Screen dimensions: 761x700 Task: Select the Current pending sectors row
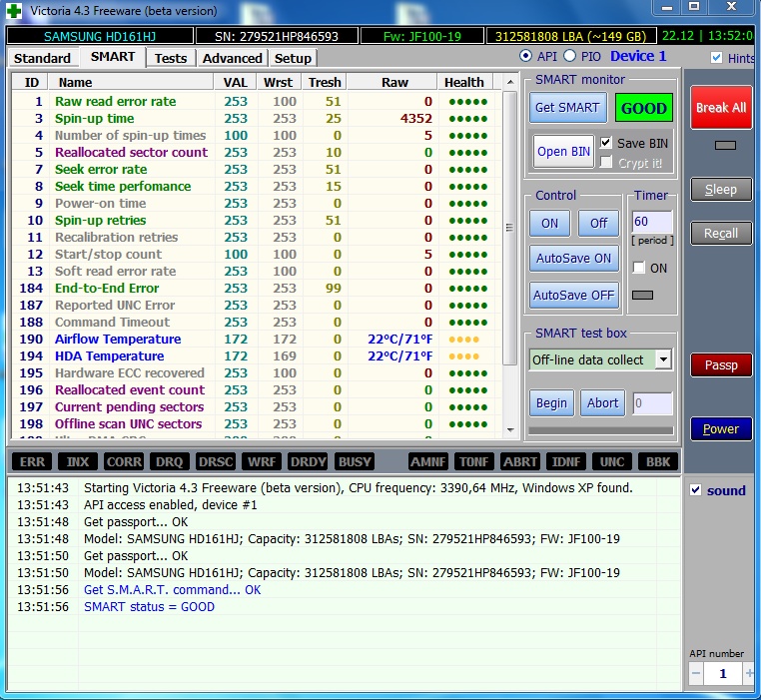257,406
